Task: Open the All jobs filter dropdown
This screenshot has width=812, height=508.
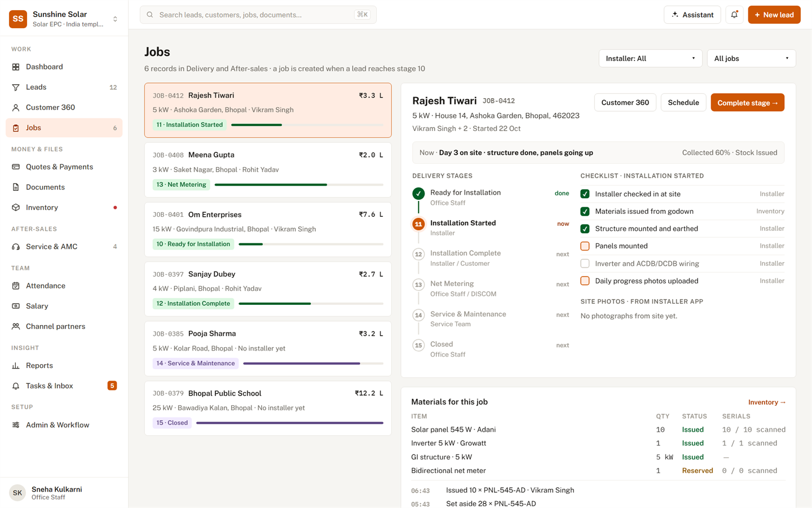Action: click(751, 58)
